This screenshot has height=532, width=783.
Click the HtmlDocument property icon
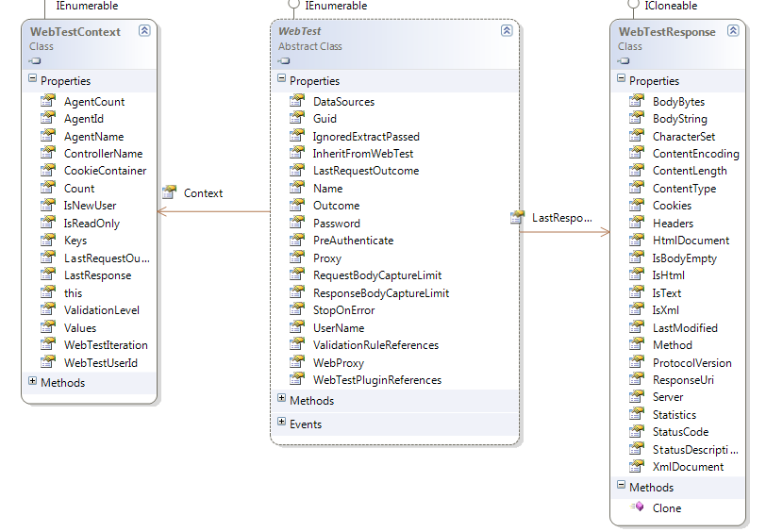tap(637, 240)
